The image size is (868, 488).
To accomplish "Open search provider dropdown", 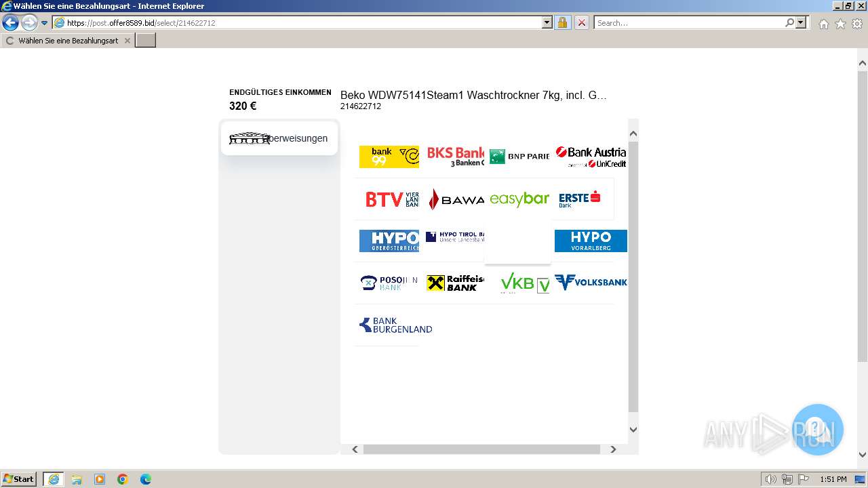I will tap(801, 22).
